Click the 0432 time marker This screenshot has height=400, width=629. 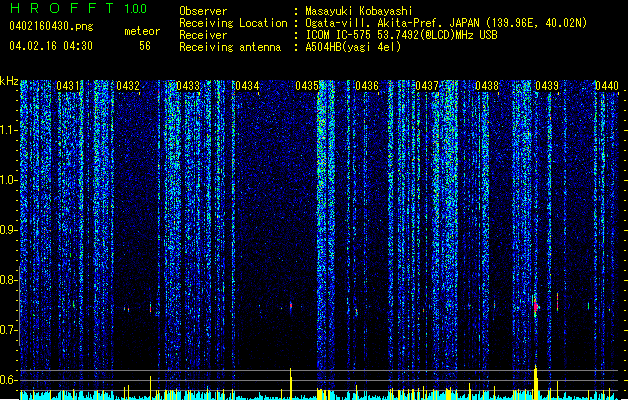[128, 86]
